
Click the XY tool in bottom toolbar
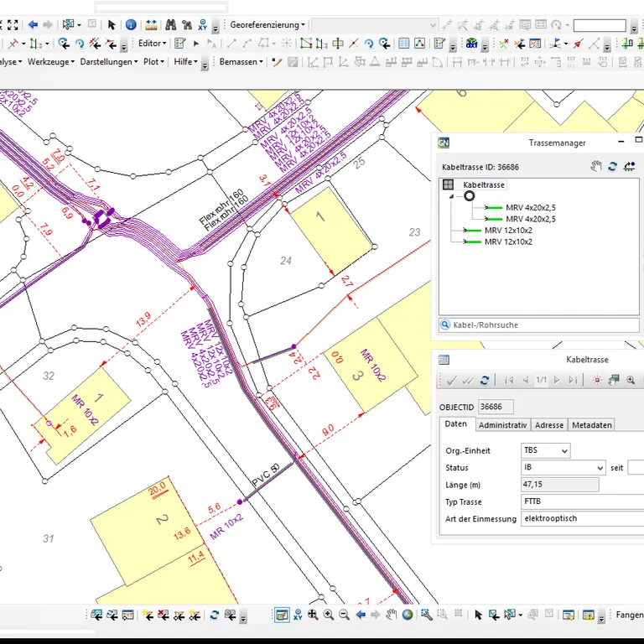(x=298, y=615)
